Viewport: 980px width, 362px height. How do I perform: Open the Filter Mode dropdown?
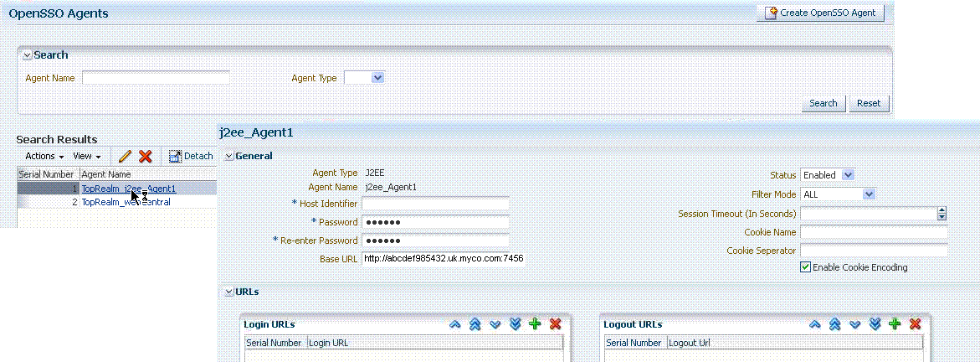[x=838, y=194]
